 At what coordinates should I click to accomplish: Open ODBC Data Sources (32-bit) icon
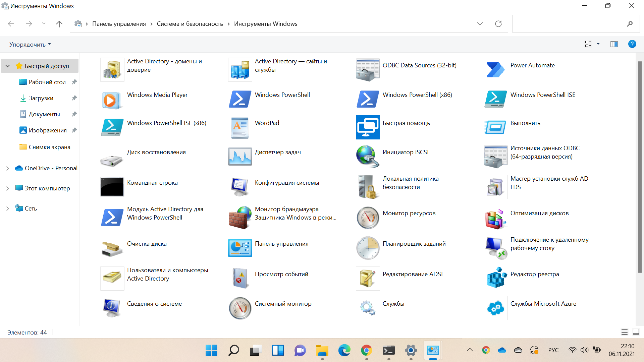(368, 70)
